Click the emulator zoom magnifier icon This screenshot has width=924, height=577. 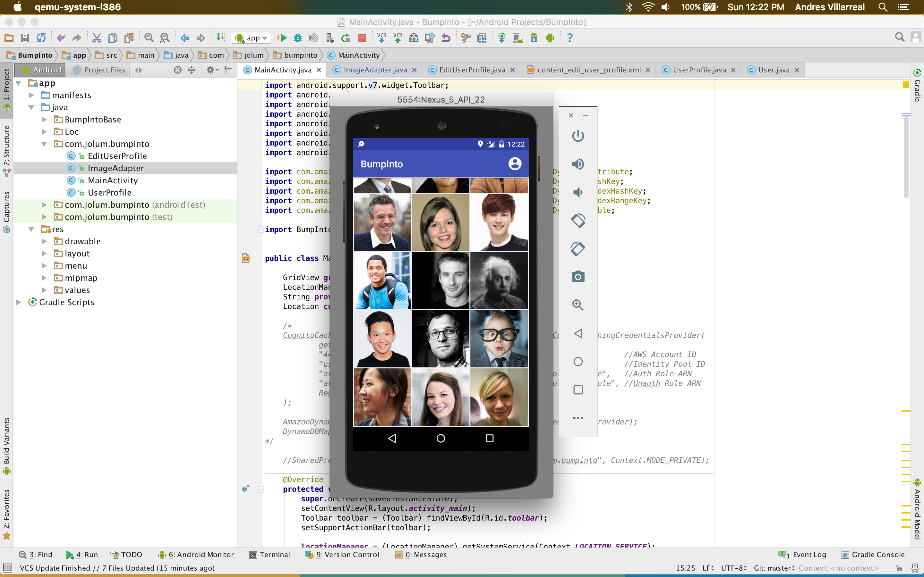coord(578,305)
